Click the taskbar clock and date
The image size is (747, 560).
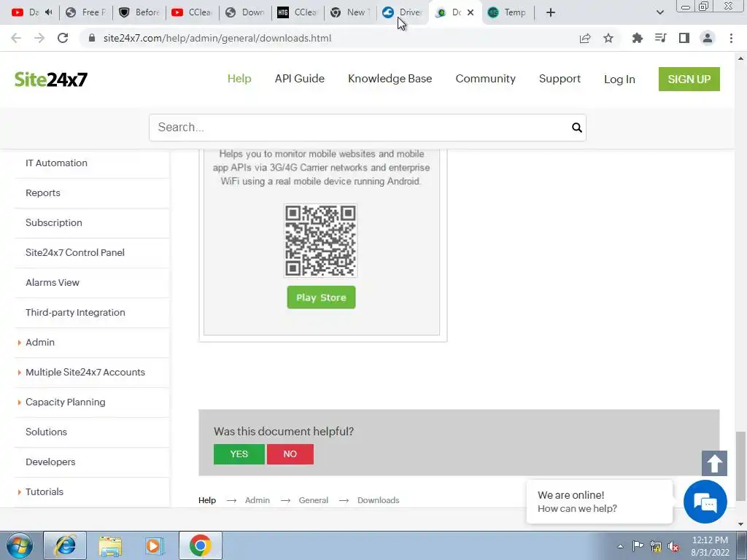click(x=710, y=546)
